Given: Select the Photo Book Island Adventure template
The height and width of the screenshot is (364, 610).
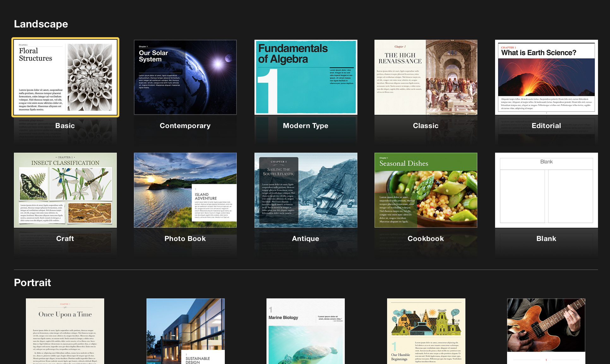Looking at the screenshot, I should tap(185, 190).
